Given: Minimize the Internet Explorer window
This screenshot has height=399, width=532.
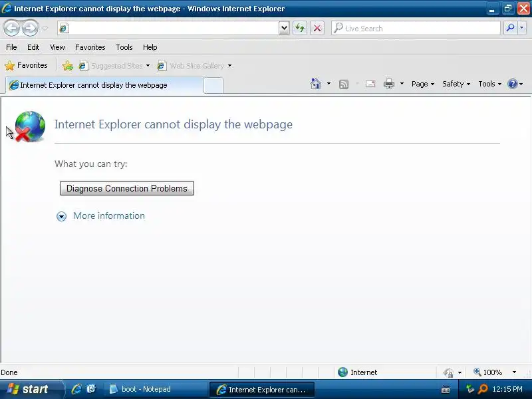Looking at the screenshot, I should [492, 9].
